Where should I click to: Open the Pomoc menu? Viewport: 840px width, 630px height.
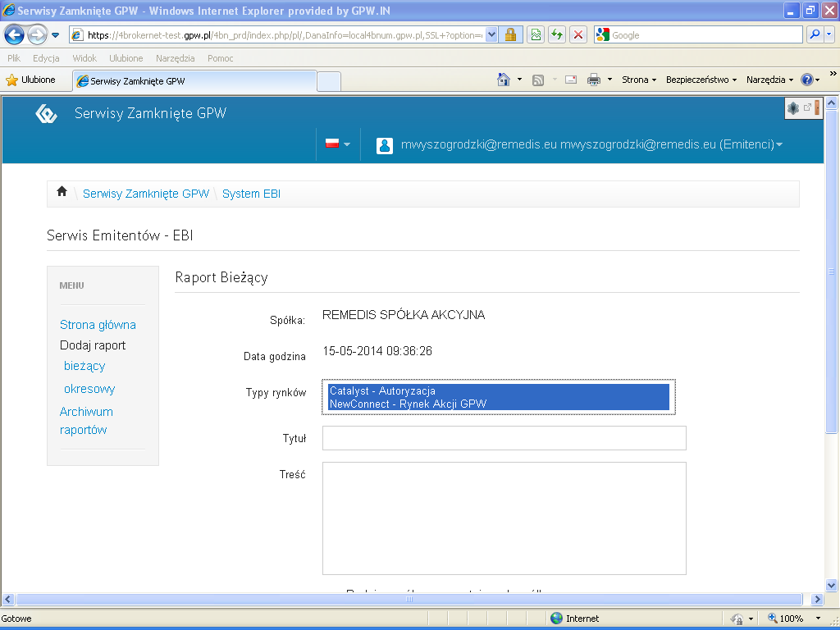220,58
